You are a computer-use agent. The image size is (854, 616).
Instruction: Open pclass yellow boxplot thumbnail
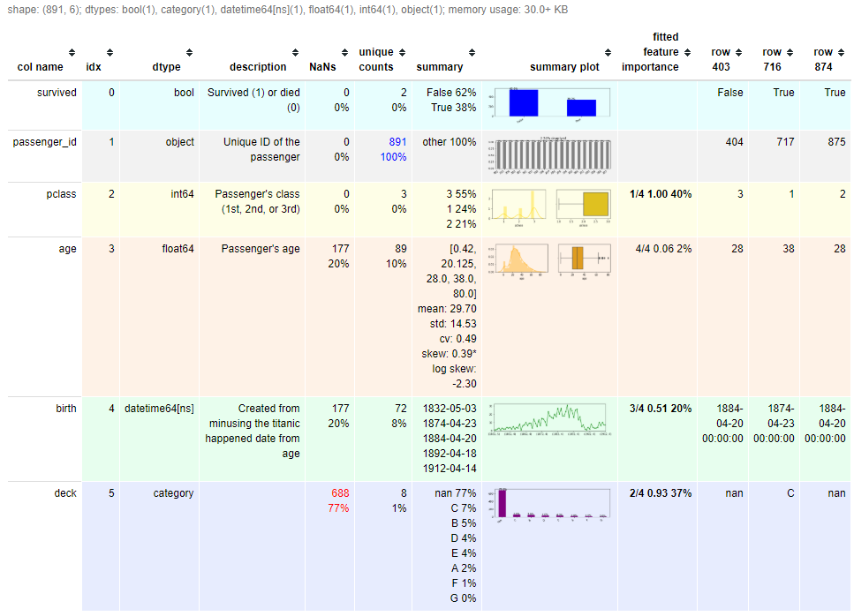(x=583, y=206)
